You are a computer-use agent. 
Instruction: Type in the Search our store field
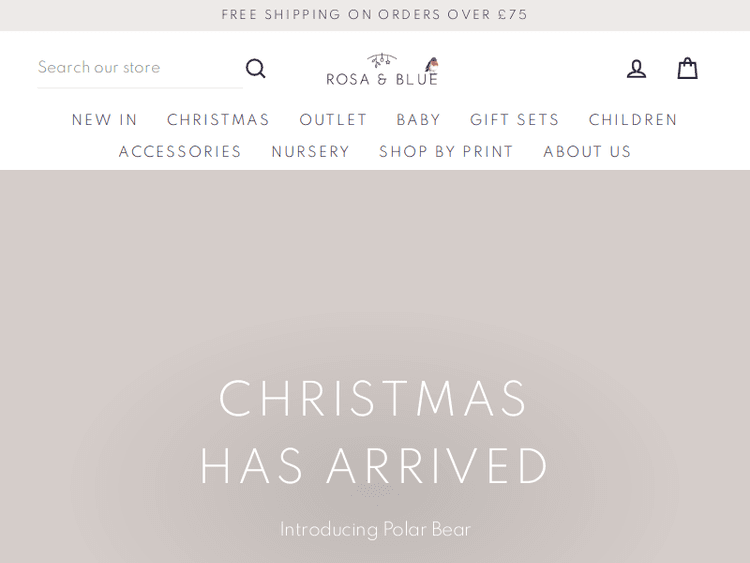click(x=135, y=68)
